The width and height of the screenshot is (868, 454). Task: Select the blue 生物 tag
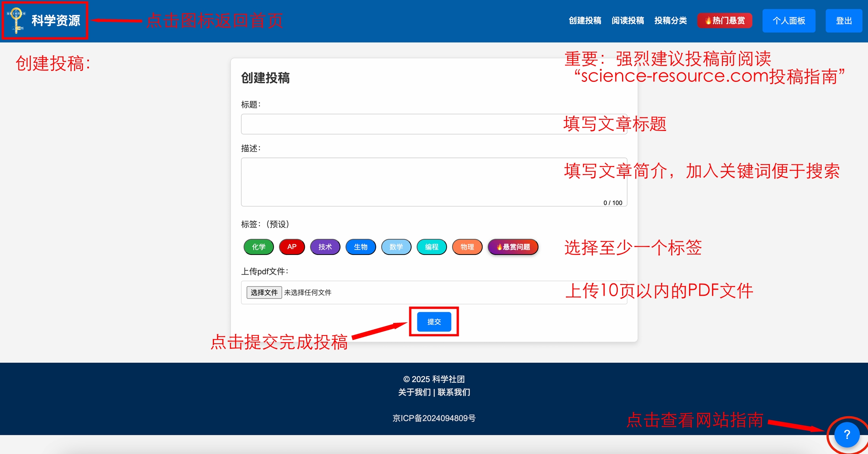point(361,247)
